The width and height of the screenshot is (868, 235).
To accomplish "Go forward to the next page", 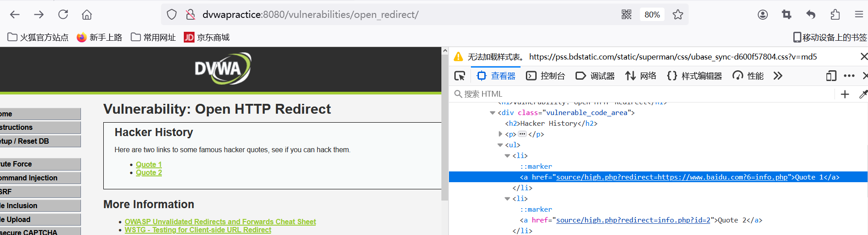I will tap(39, 14).
